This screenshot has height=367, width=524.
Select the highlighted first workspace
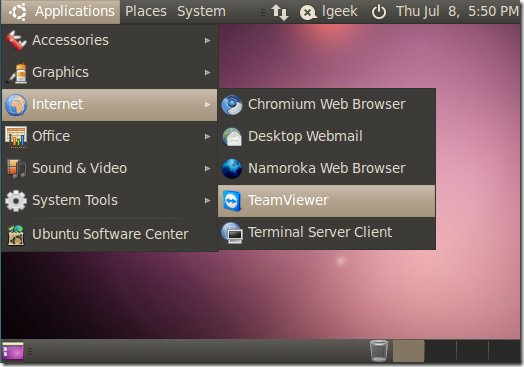point(408,351)
